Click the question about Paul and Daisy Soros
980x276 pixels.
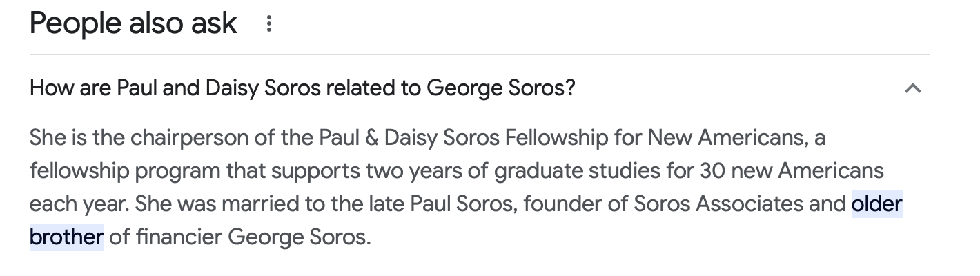click(302, 89)
